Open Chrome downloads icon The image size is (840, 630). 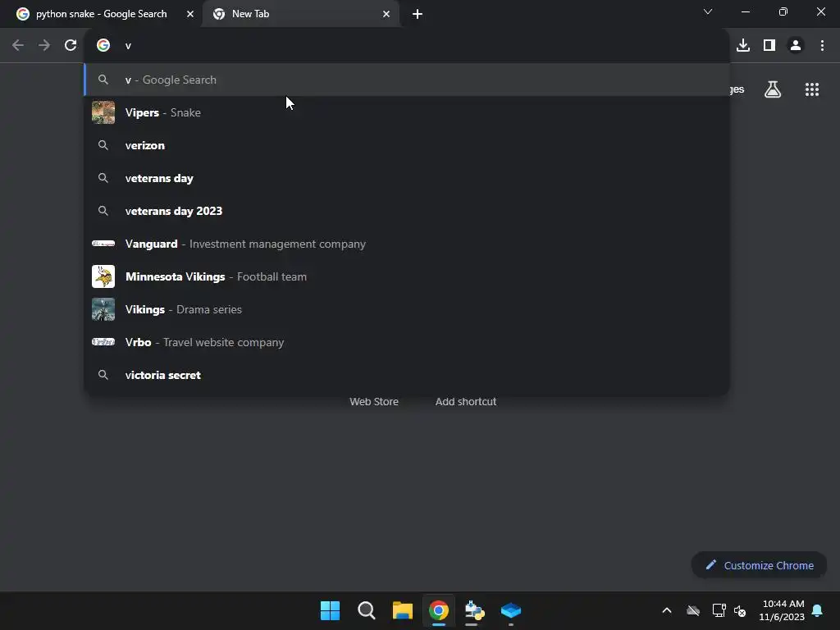743,46
